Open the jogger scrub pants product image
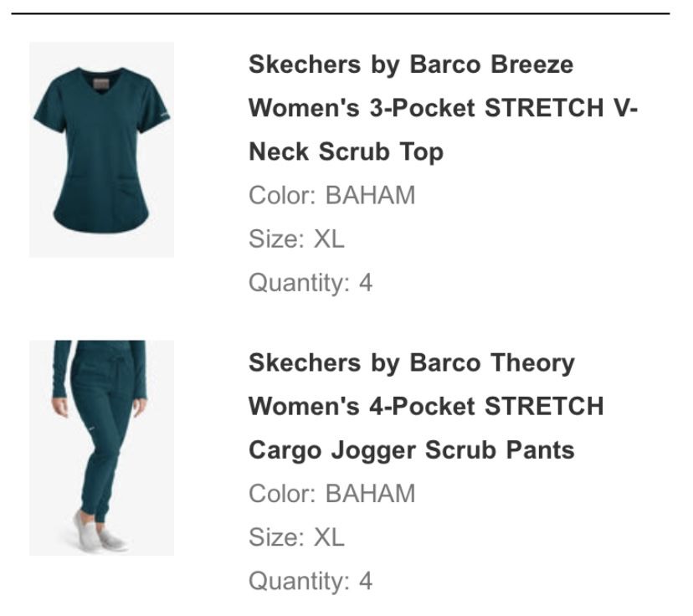Screen dimensions: 693x616 pyautogui.click(x=101, y=448)
